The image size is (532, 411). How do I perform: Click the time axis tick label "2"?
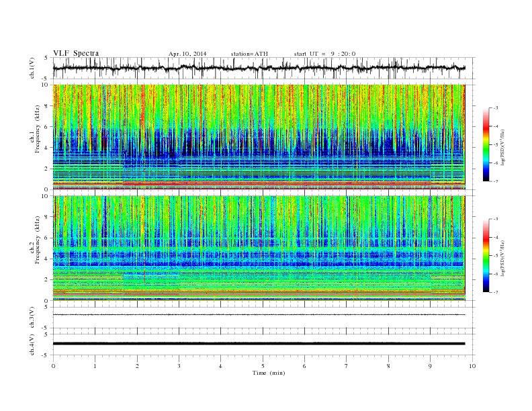[137, 366]
